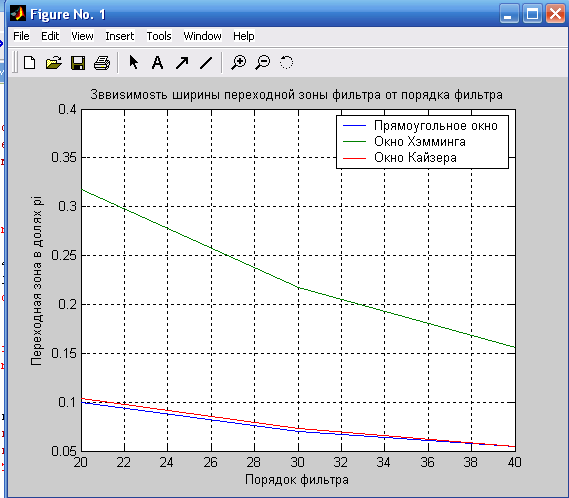Click legend entry 'Прямоугольное окно'
Viewport: 569px width, 498px height.
435,126
